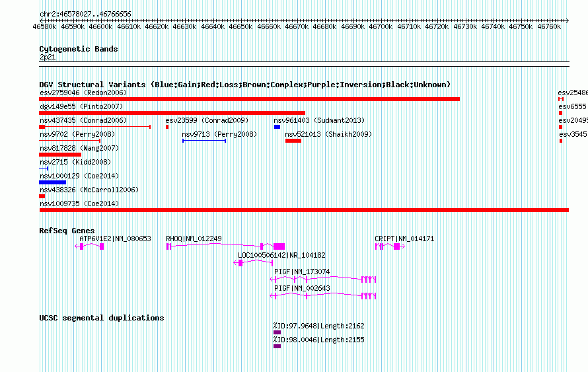Screen dimensions: 588x372
Task: Select the ATP6V1E2 gene glyph
Action: (89, 246)
